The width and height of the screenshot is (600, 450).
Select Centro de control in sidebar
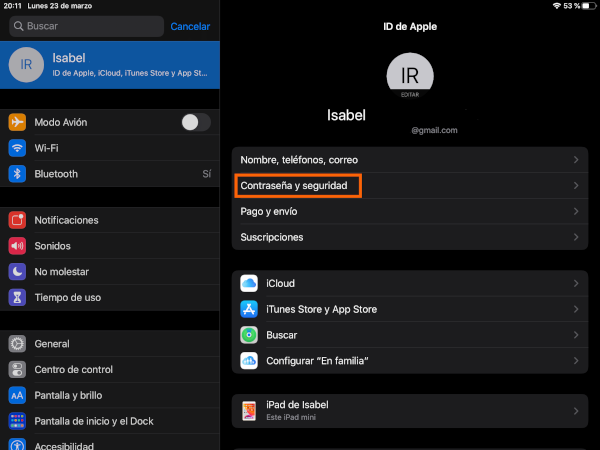point(73,369)
